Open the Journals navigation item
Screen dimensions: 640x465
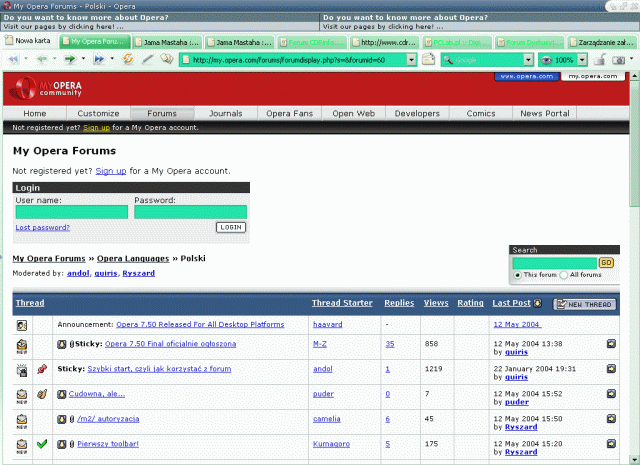[226, 113]
